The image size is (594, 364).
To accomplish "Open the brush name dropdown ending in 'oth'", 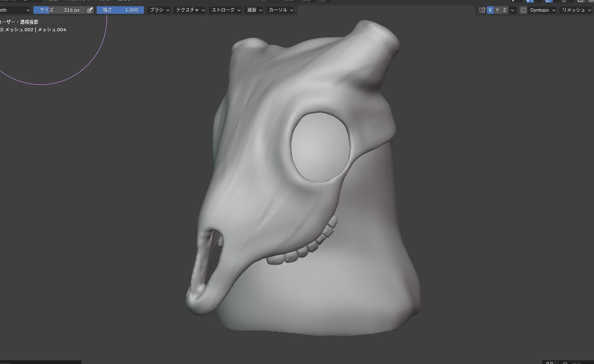I will [15, 10].
